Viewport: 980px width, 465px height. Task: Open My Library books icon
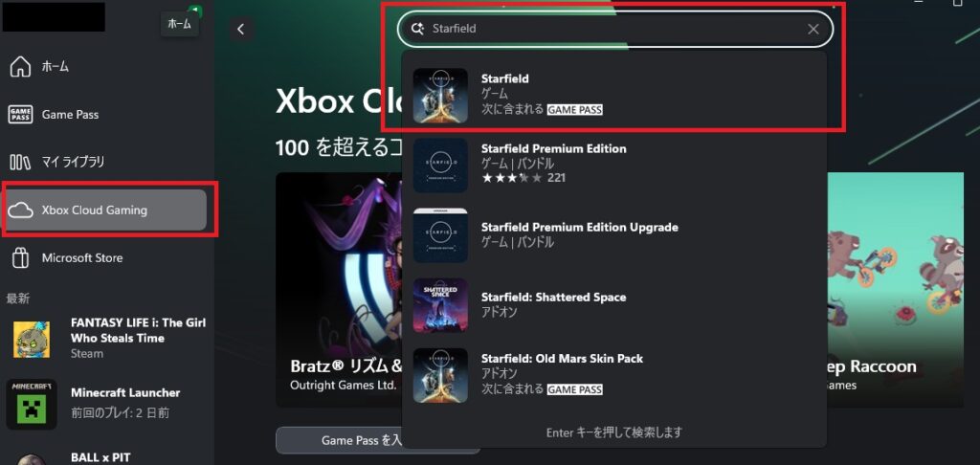point(20,162)
